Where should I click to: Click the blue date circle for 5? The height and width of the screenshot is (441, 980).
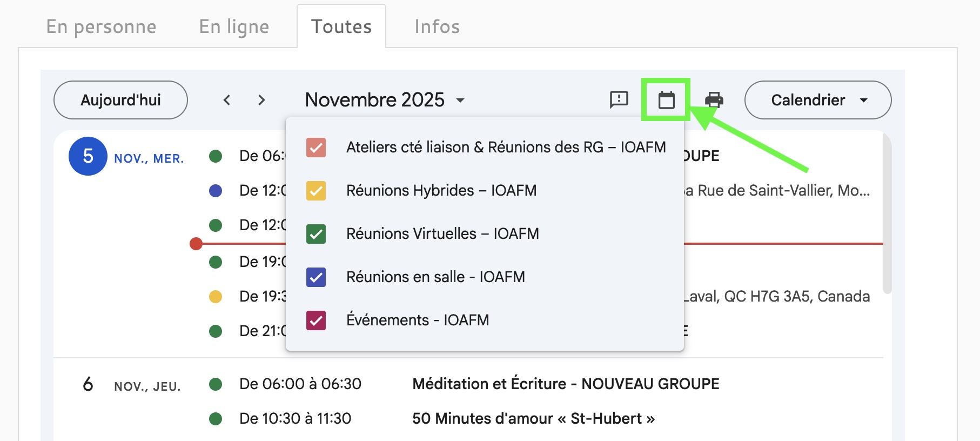click(88, 156)
